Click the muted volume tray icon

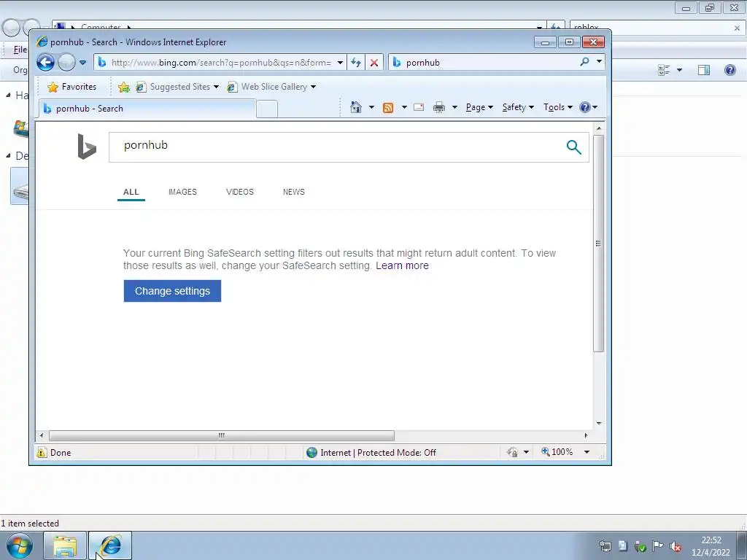[675, 546]
